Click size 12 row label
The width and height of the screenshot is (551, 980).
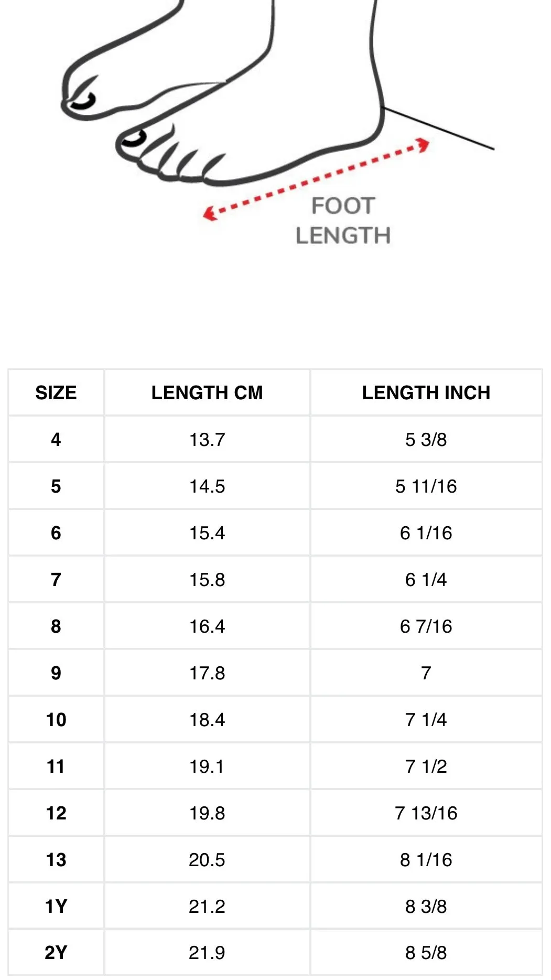(56, 813)
